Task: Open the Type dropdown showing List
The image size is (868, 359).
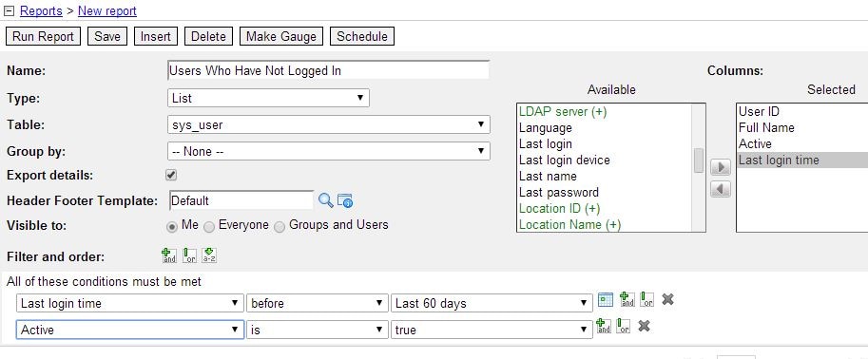Action: 268,98
